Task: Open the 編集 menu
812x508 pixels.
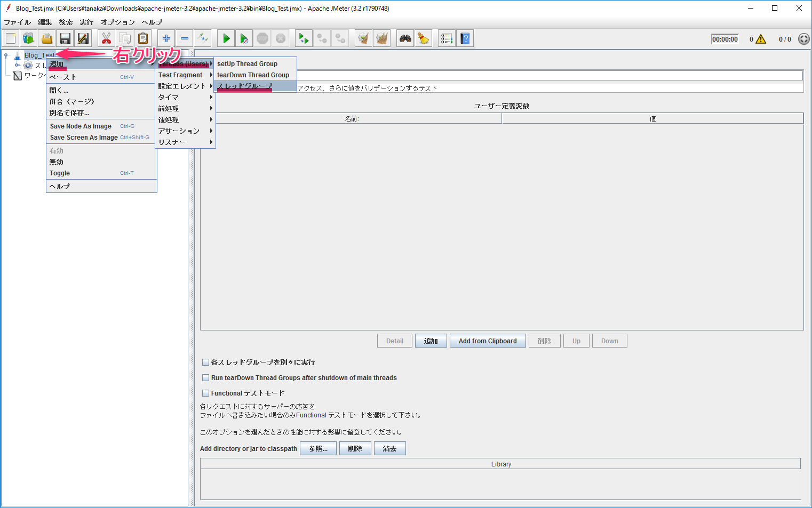Action: (45, 22)
